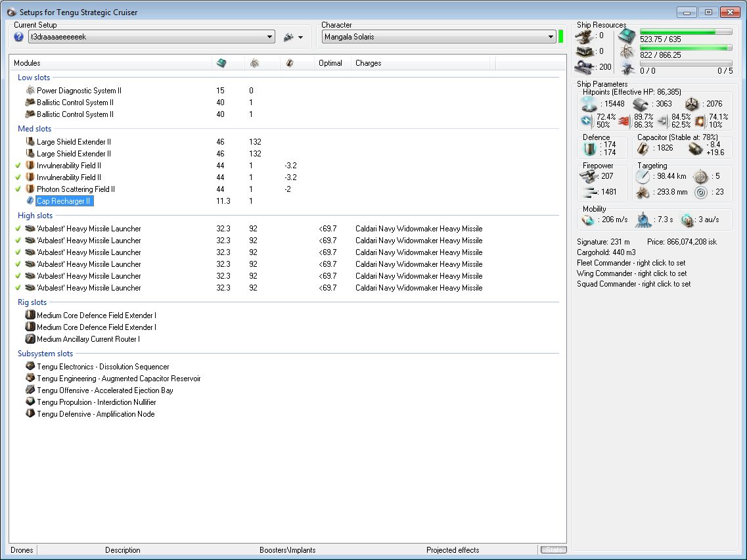
Task: Switch to the Drones tab
Action: [x=22, y=550]
